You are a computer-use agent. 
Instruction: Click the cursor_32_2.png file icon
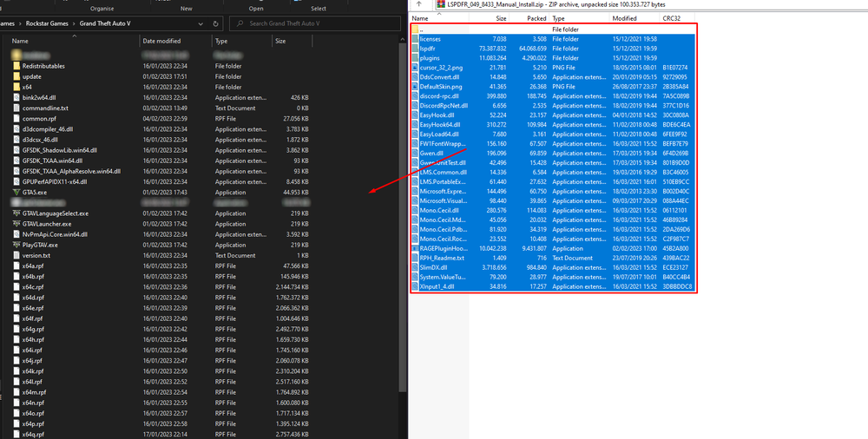(x=415, y=68)
